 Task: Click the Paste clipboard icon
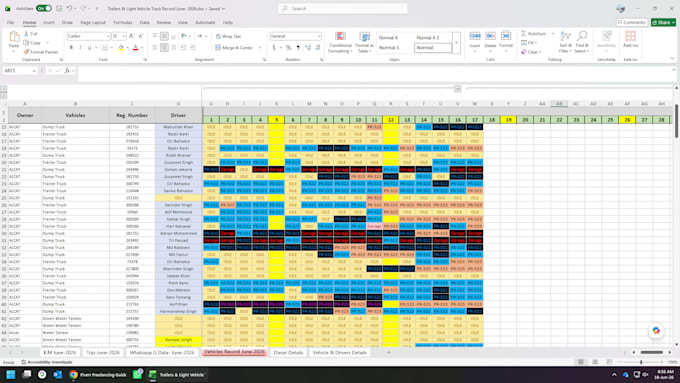pyautogui.click(x=14, y=37)
